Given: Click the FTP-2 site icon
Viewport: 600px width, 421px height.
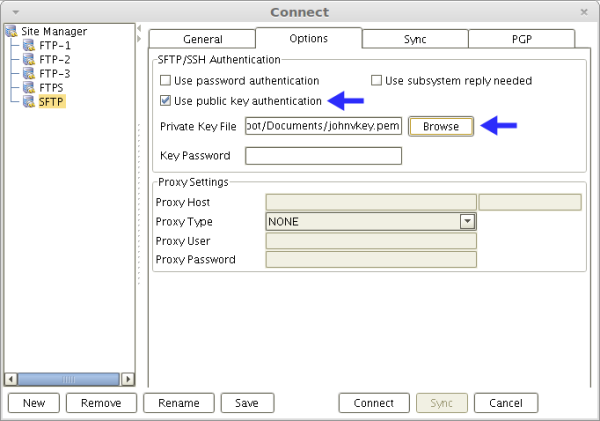Looking at the screenshot, I should (x=29, y=59).
